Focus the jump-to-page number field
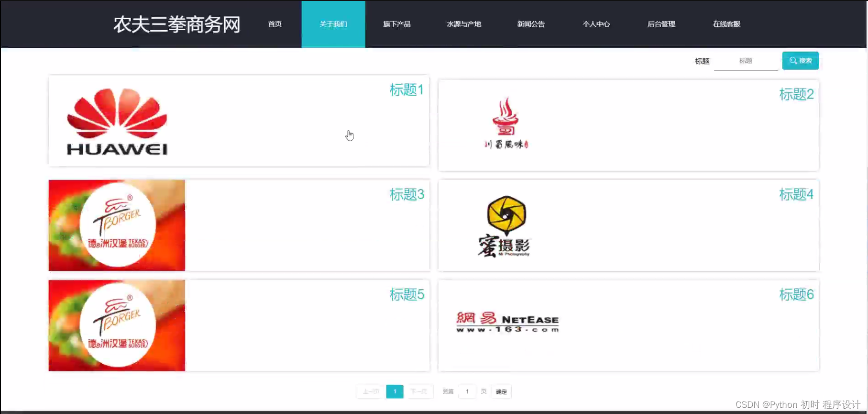 [x=467, y=392]
